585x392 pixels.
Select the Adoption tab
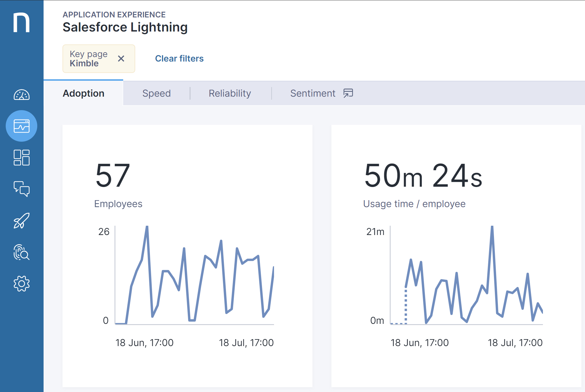coord(84,93)
